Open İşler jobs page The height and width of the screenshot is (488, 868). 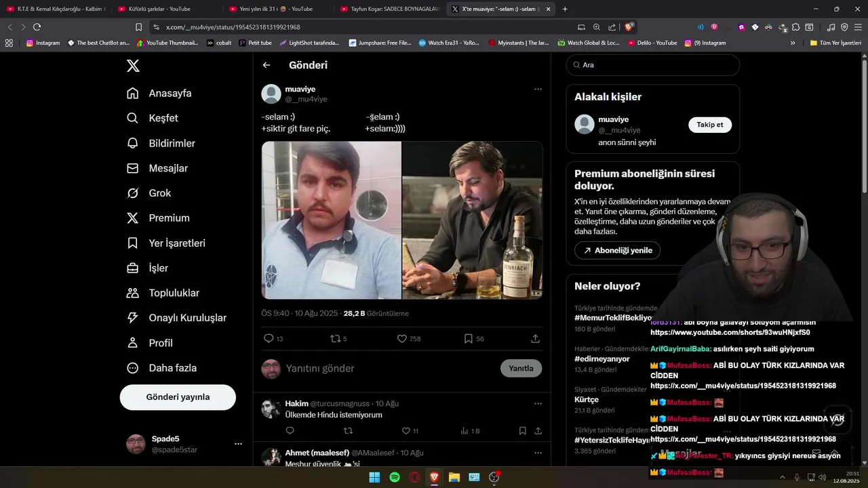click(147, 268)
